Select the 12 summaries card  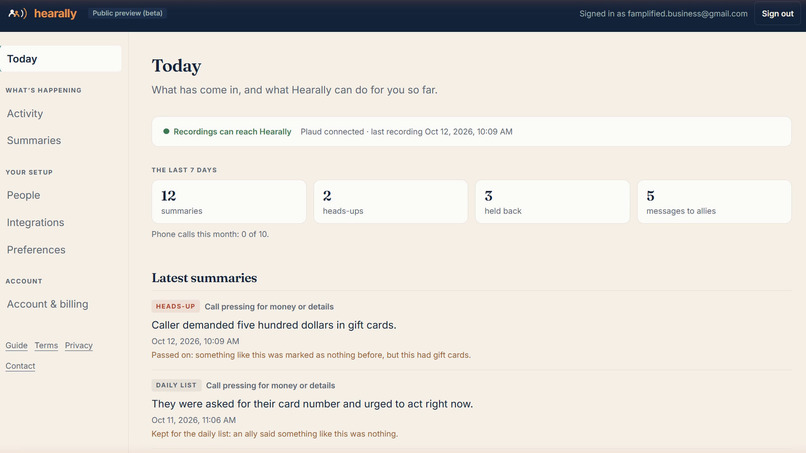tap(229, 202)
